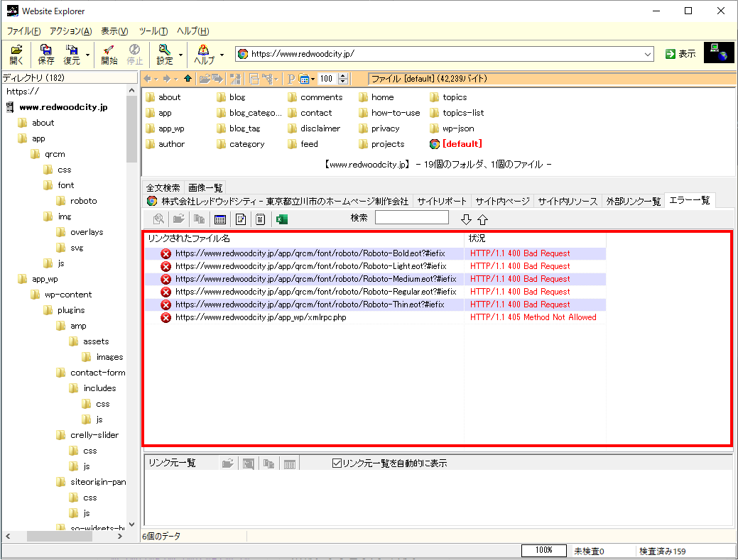Go forward with the right arrow icon
Image resolution: width=738 pixels, height=560 pixels.
click(x=167, y=79)
